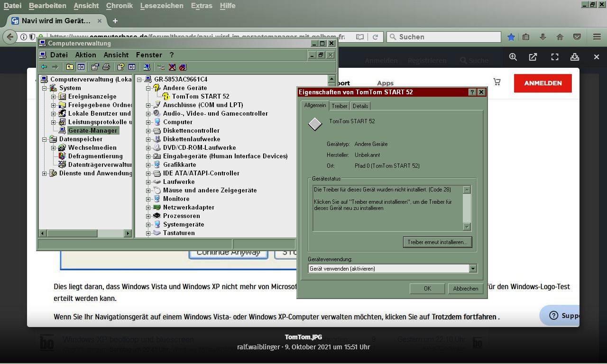Image resolution: width=607 pixels, height=364 pixels.
Task: Select Geräte-Manager in the left tree
Action: [92, 131]
